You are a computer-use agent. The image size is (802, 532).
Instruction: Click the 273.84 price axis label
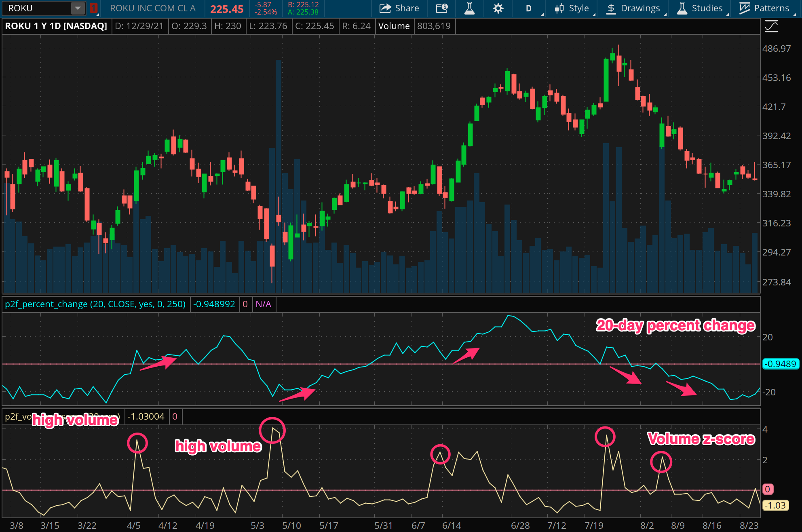coord(776,282)
